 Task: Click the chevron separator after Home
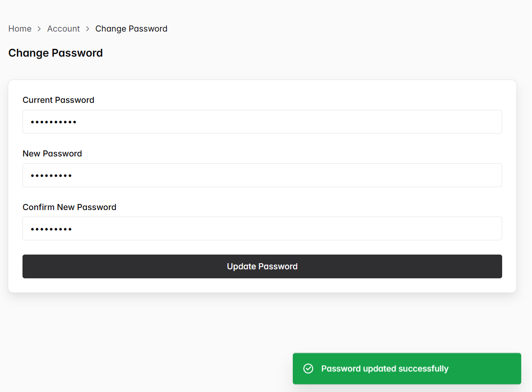[x=38, y=29]
